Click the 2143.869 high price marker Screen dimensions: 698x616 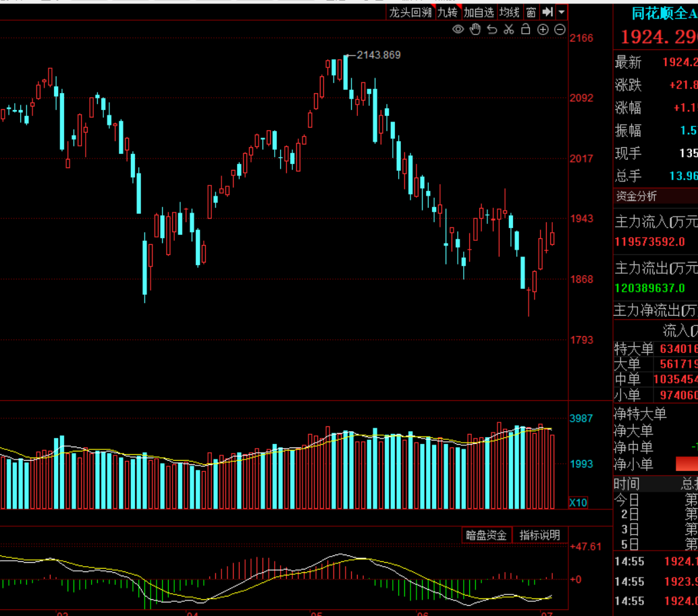pos(379,55)
